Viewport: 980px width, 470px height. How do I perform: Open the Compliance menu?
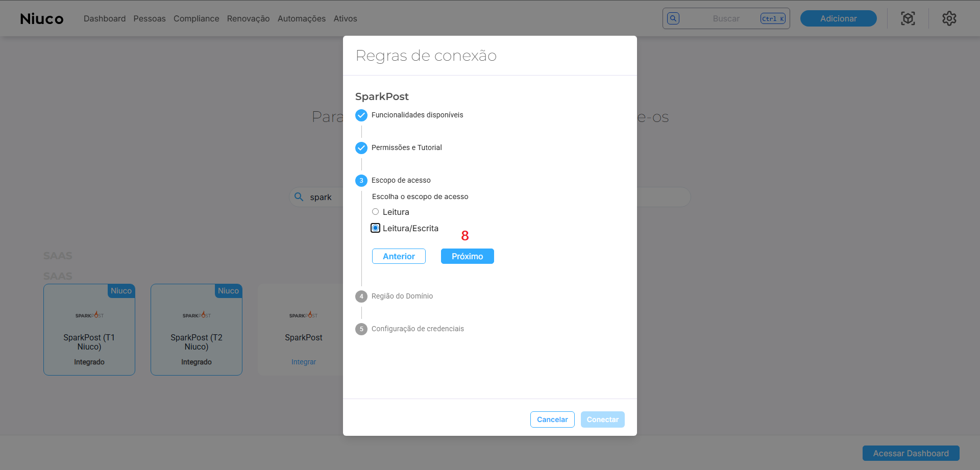point(197,18)
